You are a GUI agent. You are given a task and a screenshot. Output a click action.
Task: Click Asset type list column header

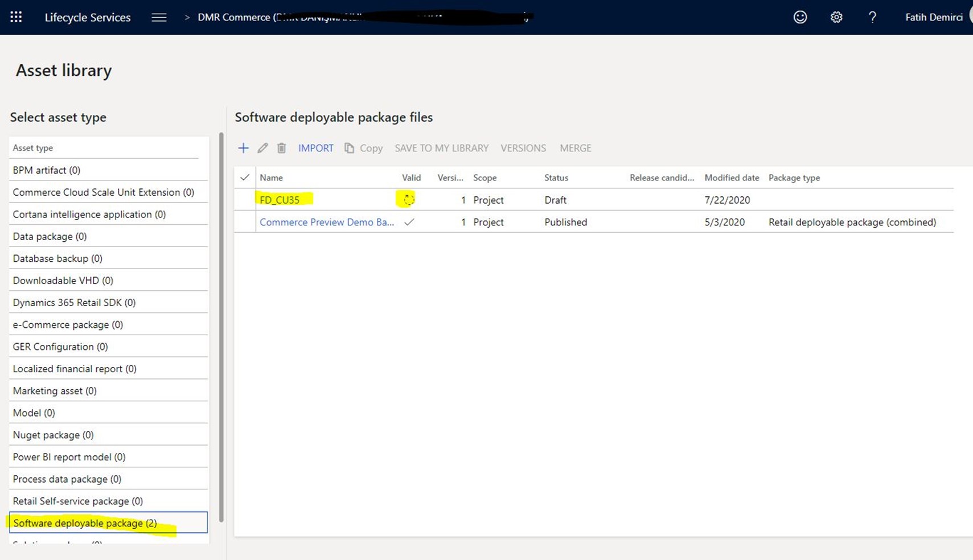(x=32, y=148)
